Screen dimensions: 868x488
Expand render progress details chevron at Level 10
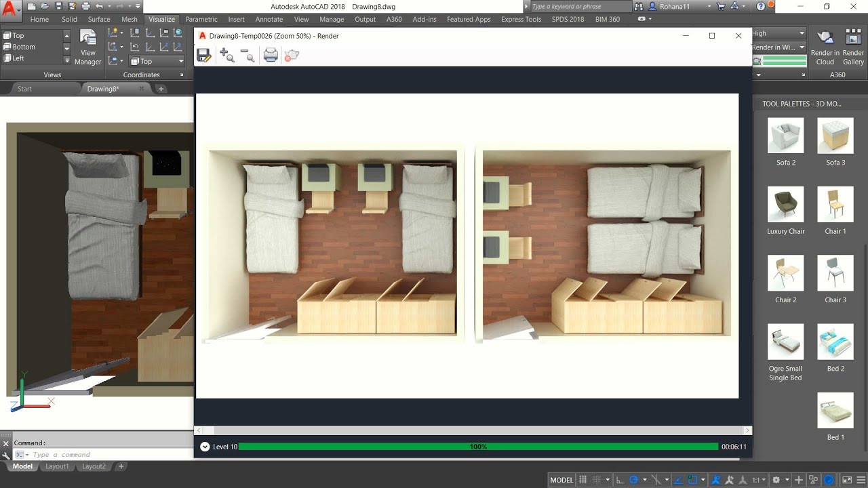point(205,447)
